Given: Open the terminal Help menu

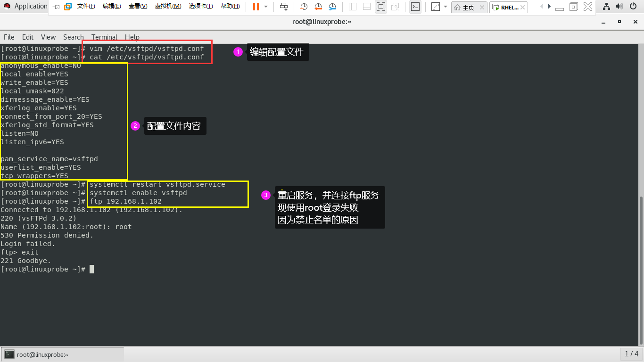Looking at the screenshot, I should pos(132,37).
